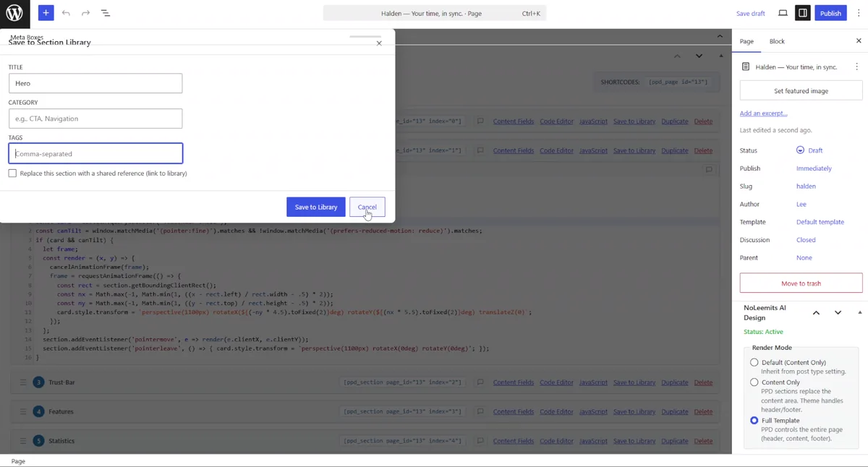868x467 pixels.
Task: Open page actions menu beside Halden title
Action: pyautogui.click(x=857, y=67)
